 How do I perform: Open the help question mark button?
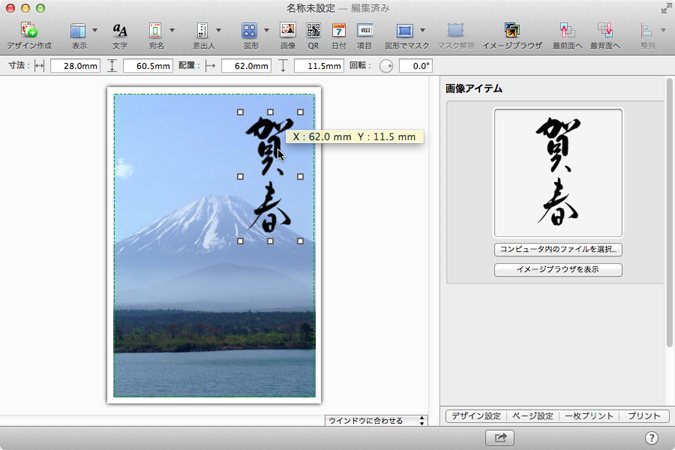click(651, 437)
